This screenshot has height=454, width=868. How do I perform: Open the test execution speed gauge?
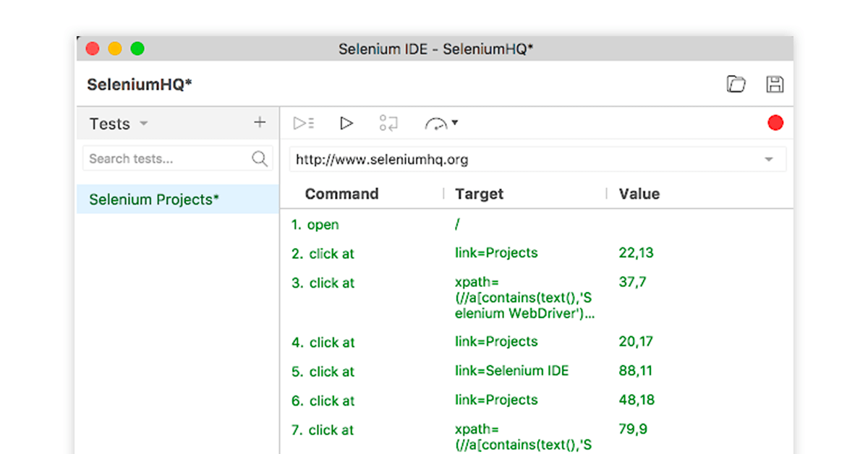pos(436,124)
